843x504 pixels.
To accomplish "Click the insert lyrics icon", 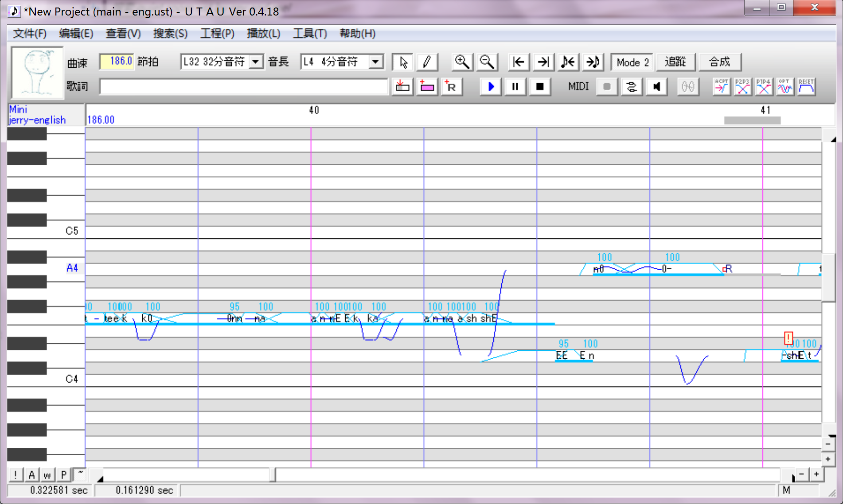I will pos(402,87).
